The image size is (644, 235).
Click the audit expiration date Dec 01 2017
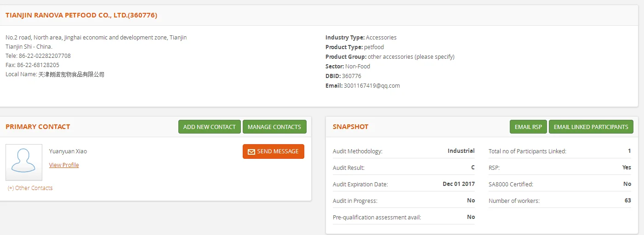(458, 184)
